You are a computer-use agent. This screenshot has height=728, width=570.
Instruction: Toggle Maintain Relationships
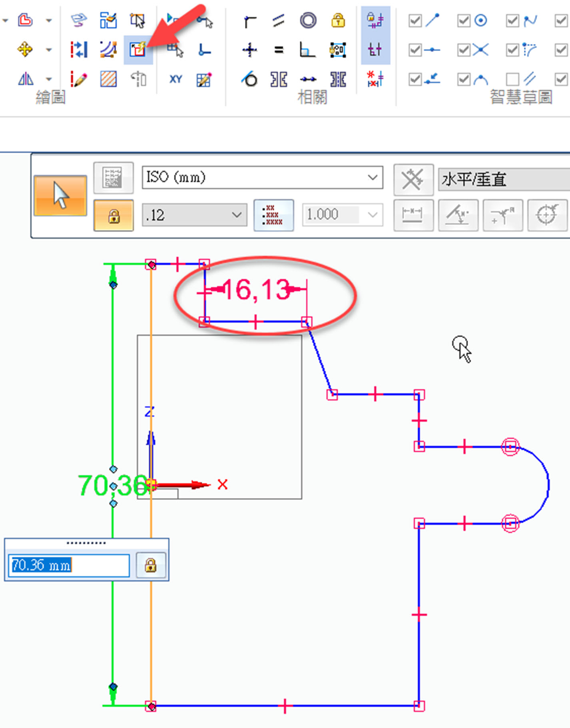pyautogui.click(x=375, y=20)
